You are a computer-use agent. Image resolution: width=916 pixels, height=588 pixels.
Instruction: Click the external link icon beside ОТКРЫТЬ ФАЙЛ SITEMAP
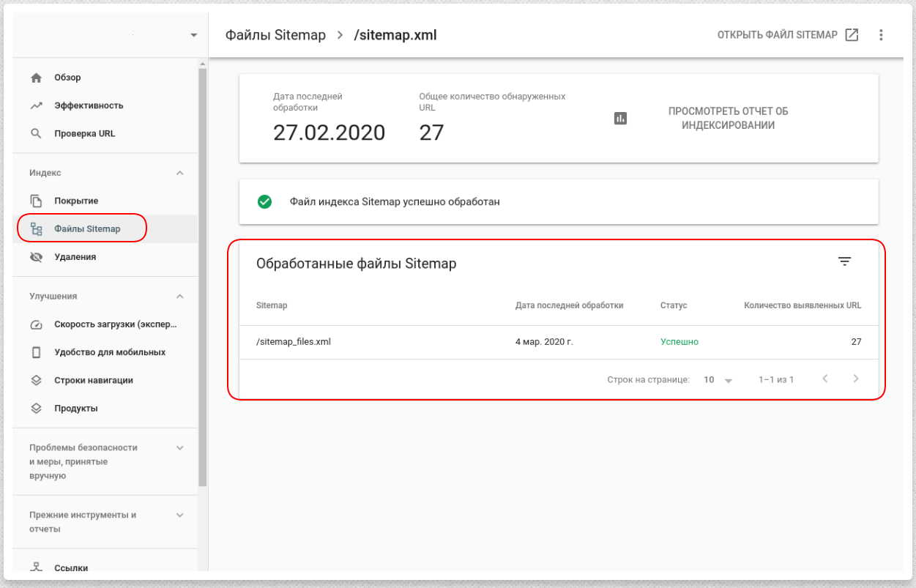click(x=852, y=34)
